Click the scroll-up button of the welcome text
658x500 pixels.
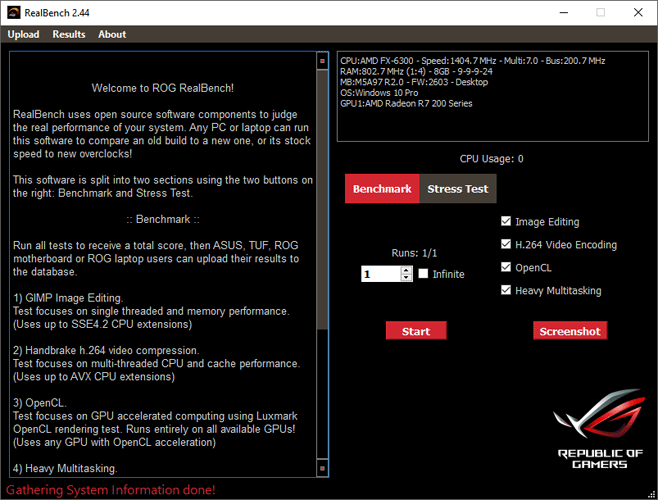point(322,61)
